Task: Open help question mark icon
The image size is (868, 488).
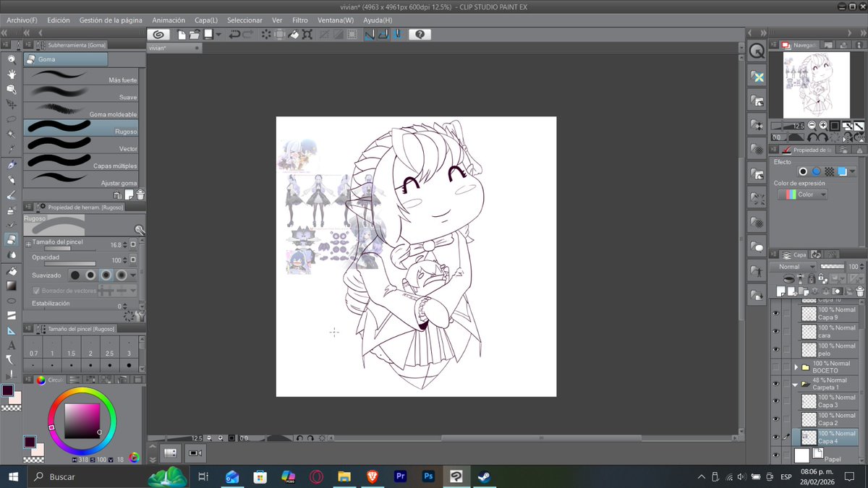Action: (x=420, y=34)
